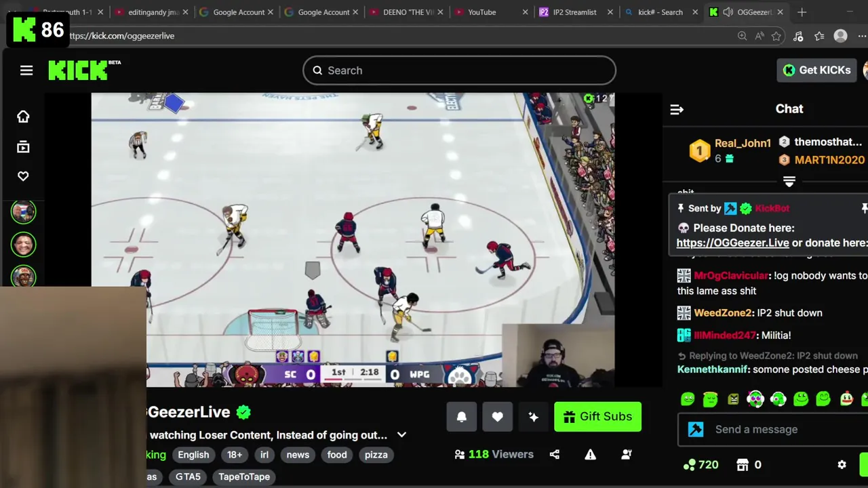868x488 pixels.
Task: Open the OGGeezerLive channel name
Action: point(189,412)
